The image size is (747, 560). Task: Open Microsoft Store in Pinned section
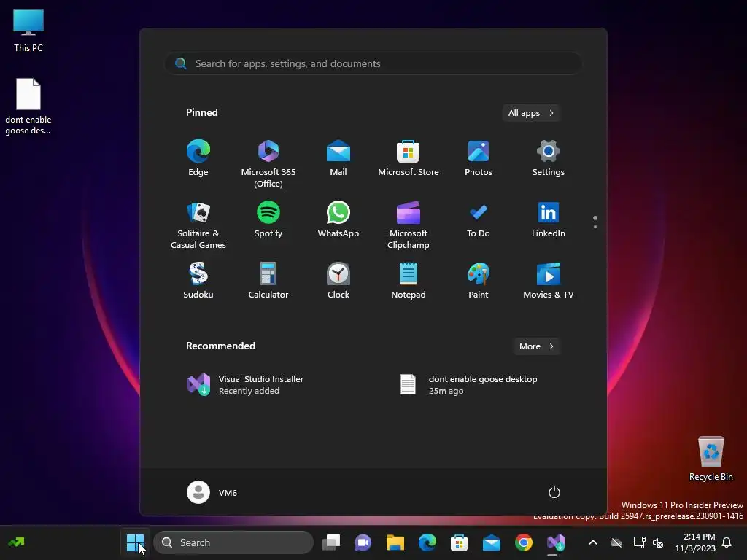[409, 158]
